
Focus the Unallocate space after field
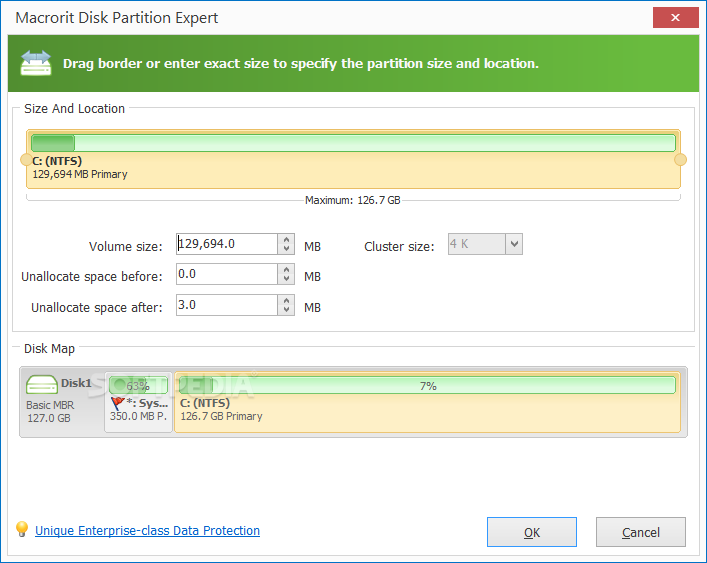click(x=227, y=305)
